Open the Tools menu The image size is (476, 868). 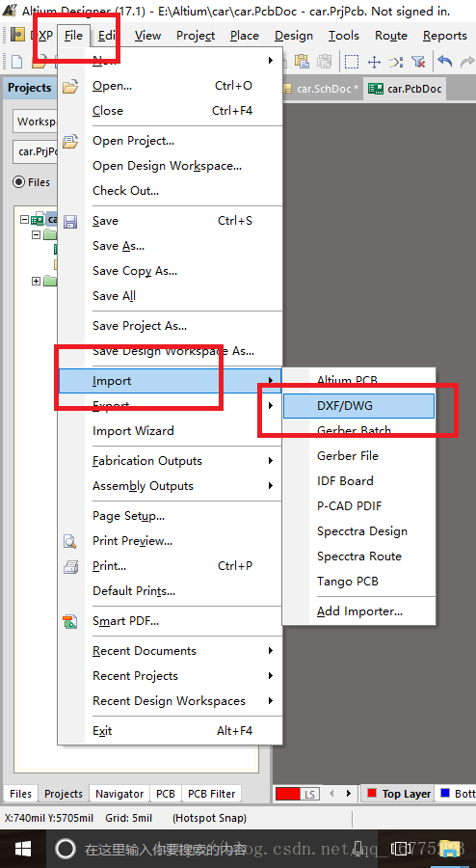point(344,36)
